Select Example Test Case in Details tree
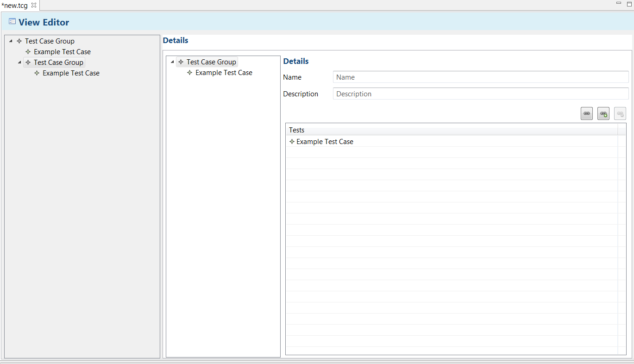This screenshot has width=634, height=364. tap(224, 73)
